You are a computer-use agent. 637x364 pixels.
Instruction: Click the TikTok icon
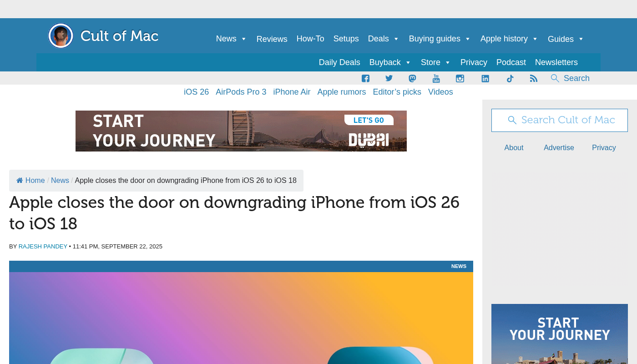click(x=510, y=78)
